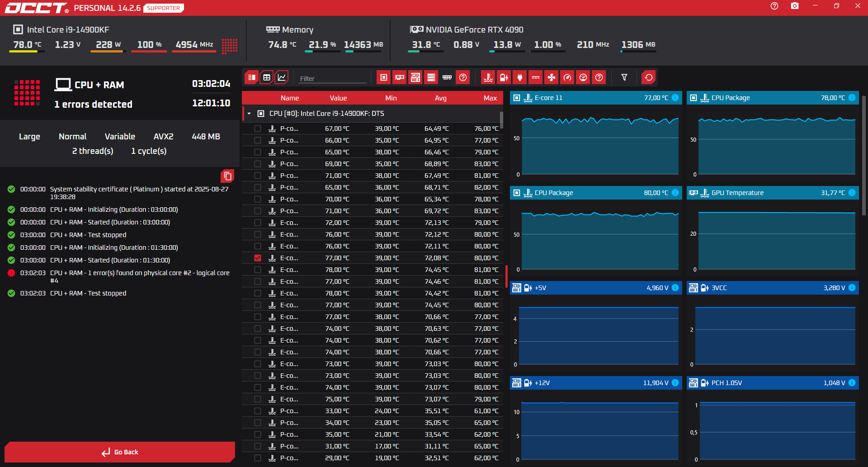Image resolution: width=868 pixels, height=467 pixels.
Task: Select the log entry about 1 error on physical core #2
Action: (119, 276)
